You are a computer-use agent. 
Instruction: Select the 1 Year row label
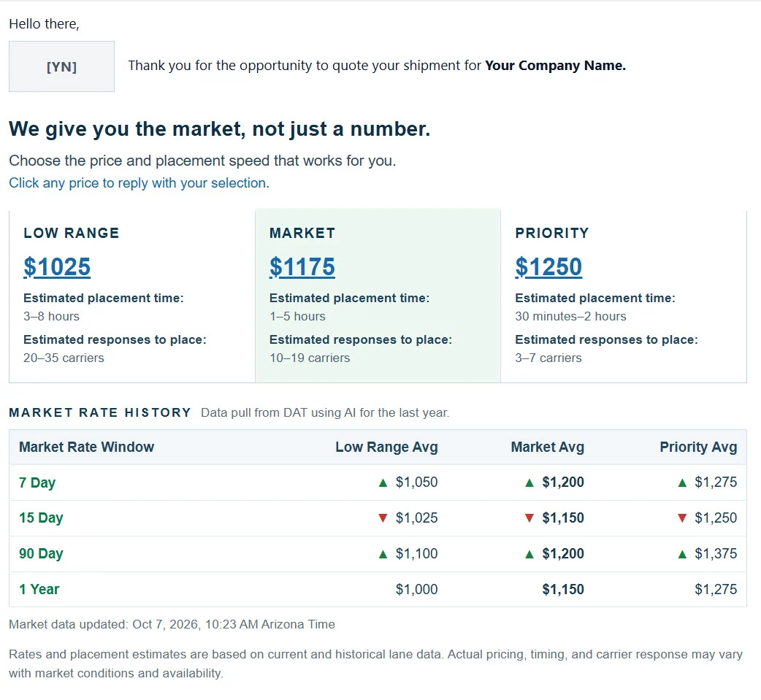pyautogui.click(x=39, y=589)
